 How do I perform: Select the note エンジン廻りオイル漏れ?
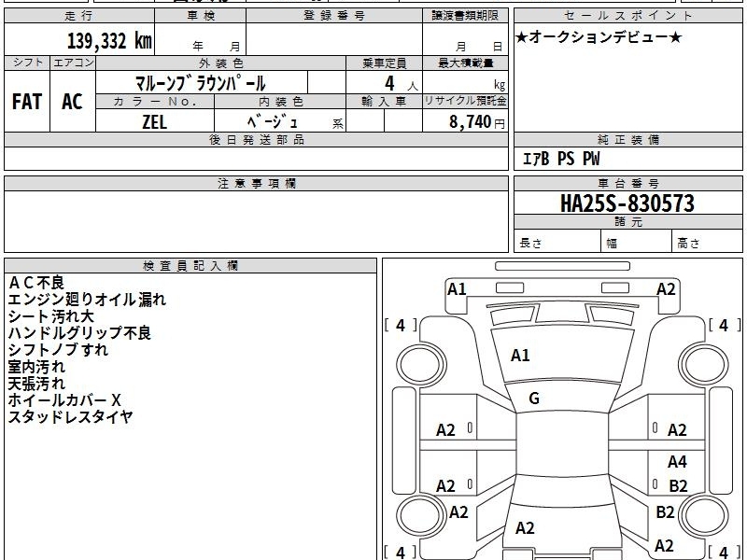[x=87, y=300]
